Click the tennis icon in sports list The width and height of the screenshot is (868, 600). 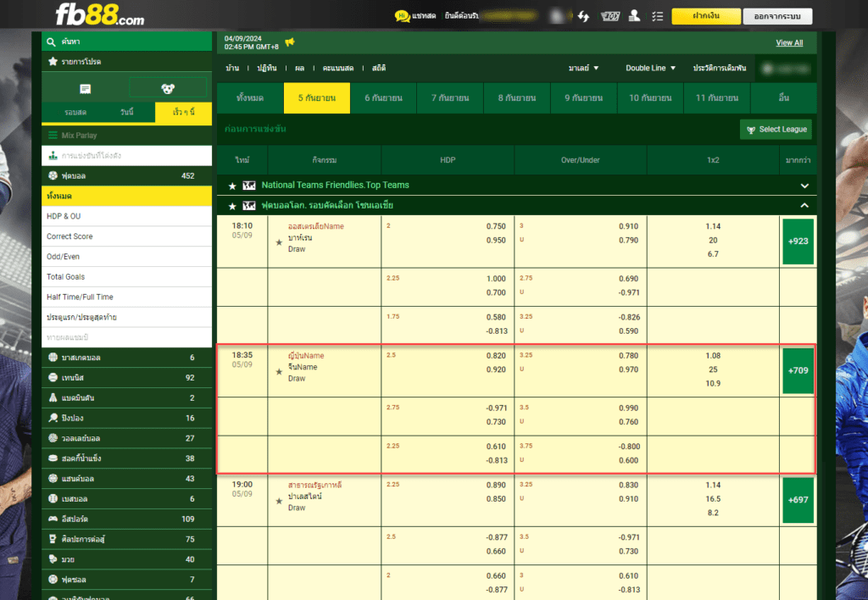pyautogui.click(x=53, y=377)
